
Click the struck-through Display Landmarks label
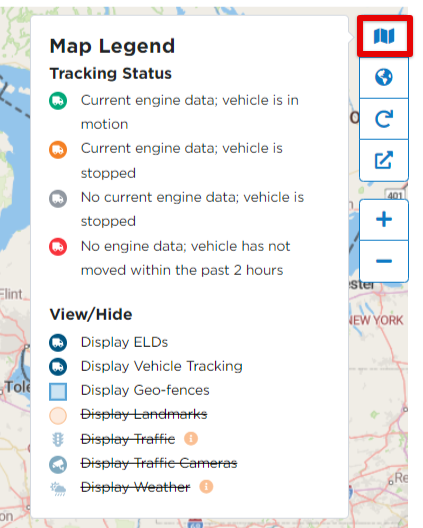(144, 415)
